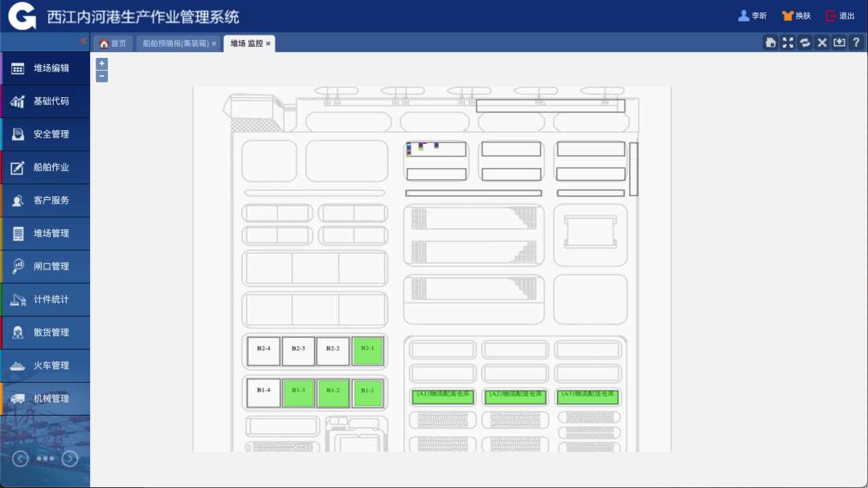The image size is (868, 488).
Task: Switch to the 船舶预确报(集装箱) tab
Action: tap(175, 43)
